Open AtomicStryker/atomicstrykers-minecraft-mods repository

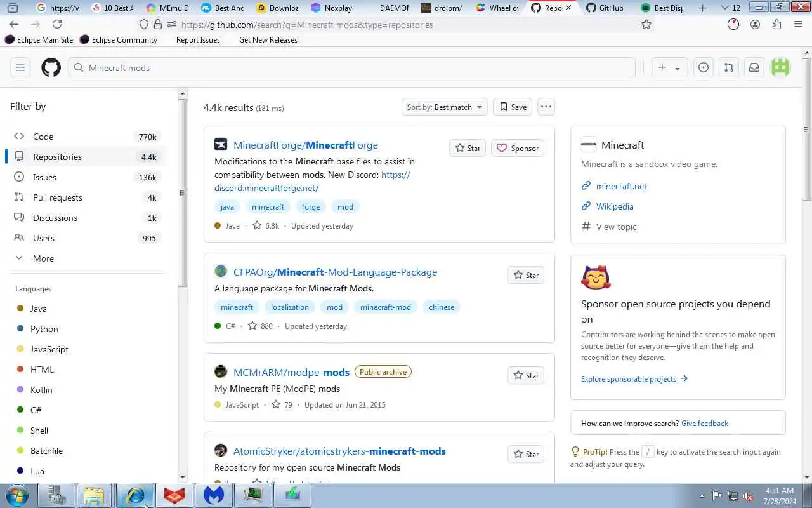(x=339, y=451)
